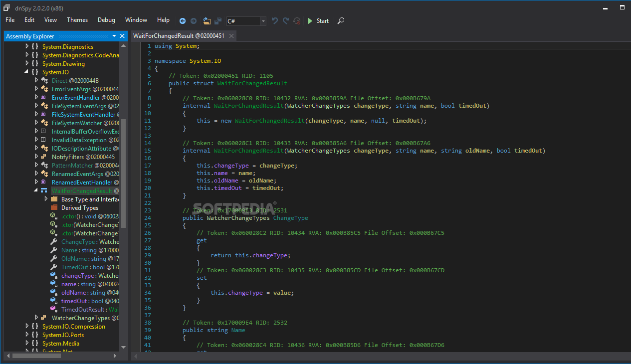Image resolution: width=631 pixels, height=364 pixels.
Task: Click the scroll-right arrow in Assembly Explorer
Action: (x=115, y=356)
